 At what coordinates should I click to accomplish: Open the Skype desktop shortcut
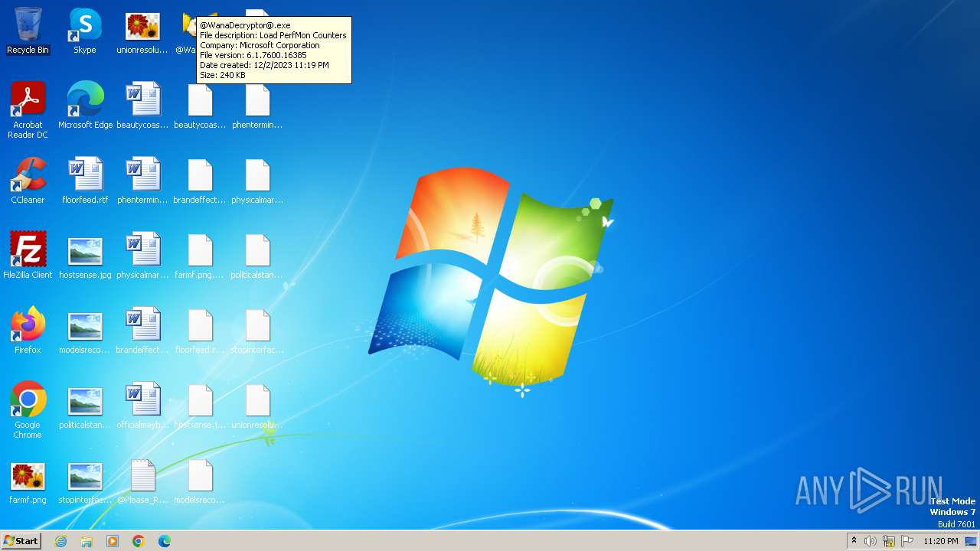[85, 31]
